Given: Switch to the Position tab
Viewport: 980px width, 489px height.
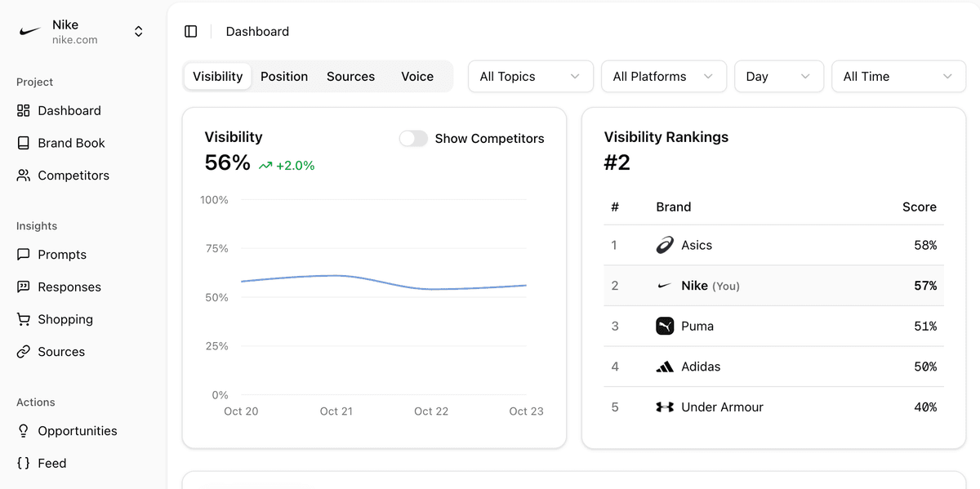Looking at the screenshot, I should (283, 76).
